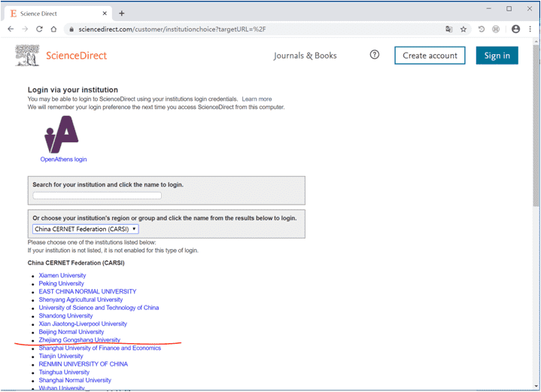Go back using the browser back arrow
The width and height of the screenshot is (541, 392).
tap(11, 29)
